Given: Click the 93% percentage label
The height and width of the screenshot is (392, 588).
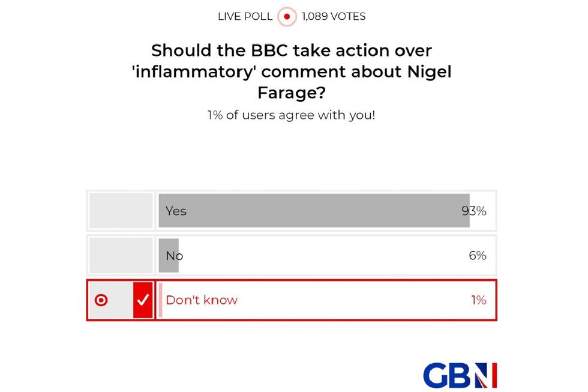Looking at the screenshot, I should click(475, 211).
